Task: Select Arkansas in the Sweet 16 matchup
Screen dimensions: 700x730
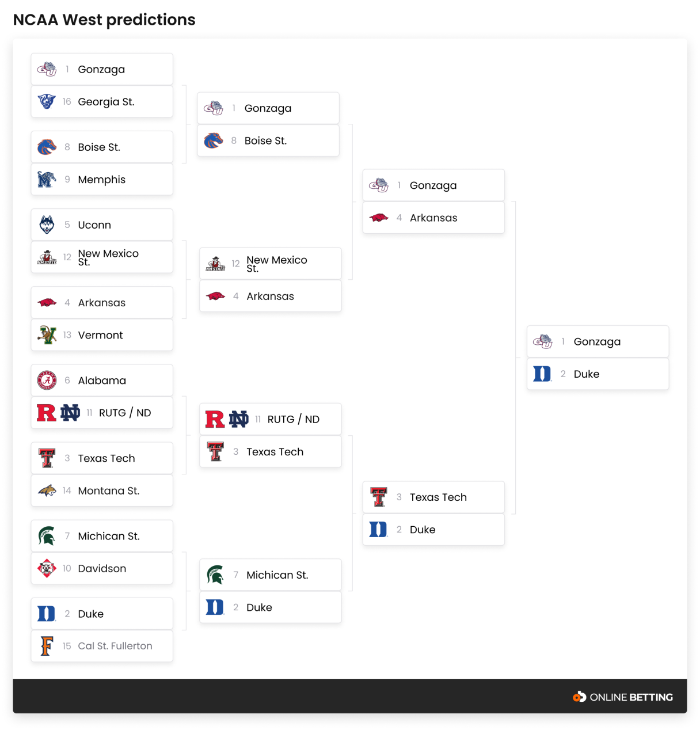Action: (433, 218)
